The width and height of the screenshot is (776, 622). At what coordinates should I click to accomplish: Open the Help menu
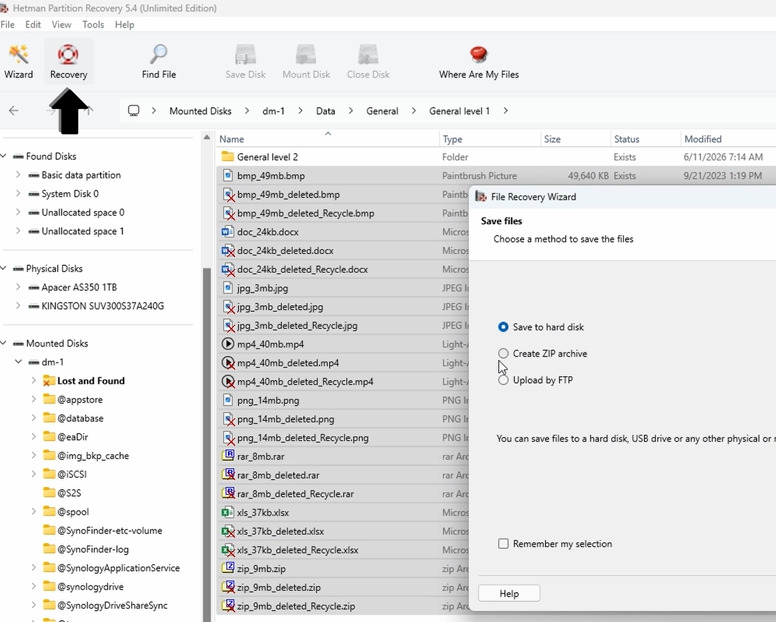(124, 24)
